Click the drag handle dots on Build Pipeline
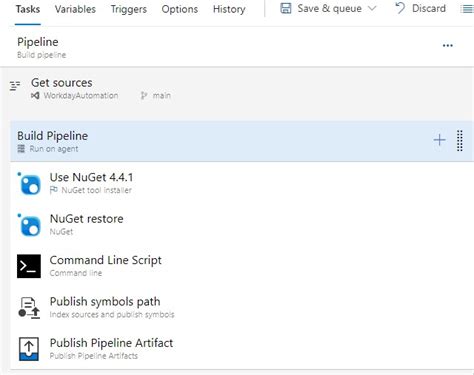Screen dimensions: 474x375 point(460,141)
